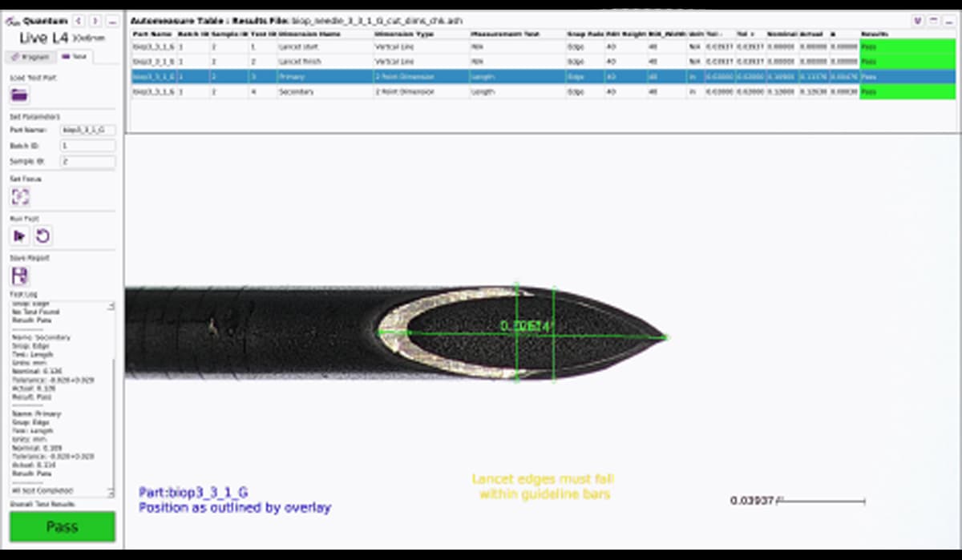Click the Save Report floppy disk icon
The width and height of the screenshot is (962, 560).
click(x=19, y=276)
